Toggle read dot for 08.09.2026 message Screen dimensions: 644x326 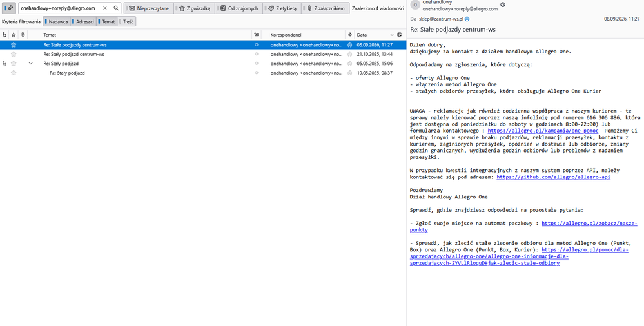257,44
